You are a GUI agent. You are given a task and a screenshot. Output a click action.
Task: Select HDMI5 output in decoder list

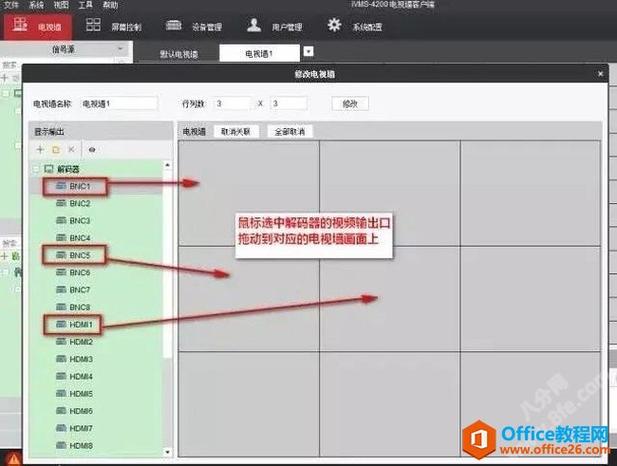(x=81, y=394)
